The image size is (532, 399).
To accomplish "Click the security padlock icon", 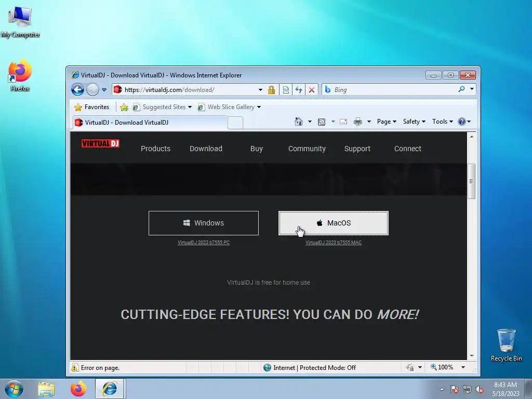I will point(271,90).
